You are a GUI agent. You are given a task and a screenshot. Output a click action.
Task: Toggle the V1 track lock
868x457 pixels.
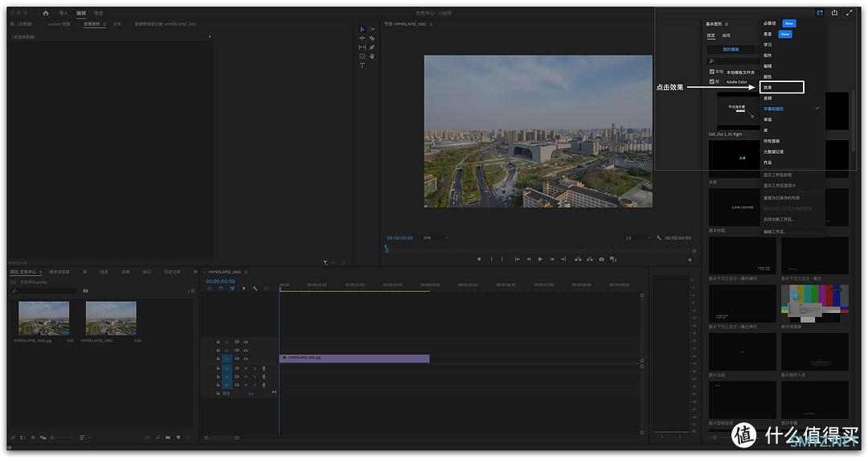tap(218, 358)
